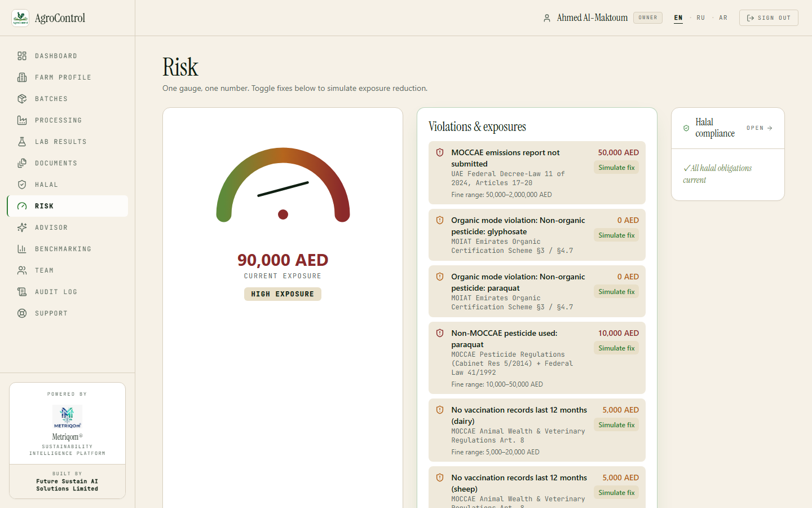The width and height of the screenshot is (812, 508).
Task: Click warning icon on sheep vaccination violation
Action: tap(440, 478)
